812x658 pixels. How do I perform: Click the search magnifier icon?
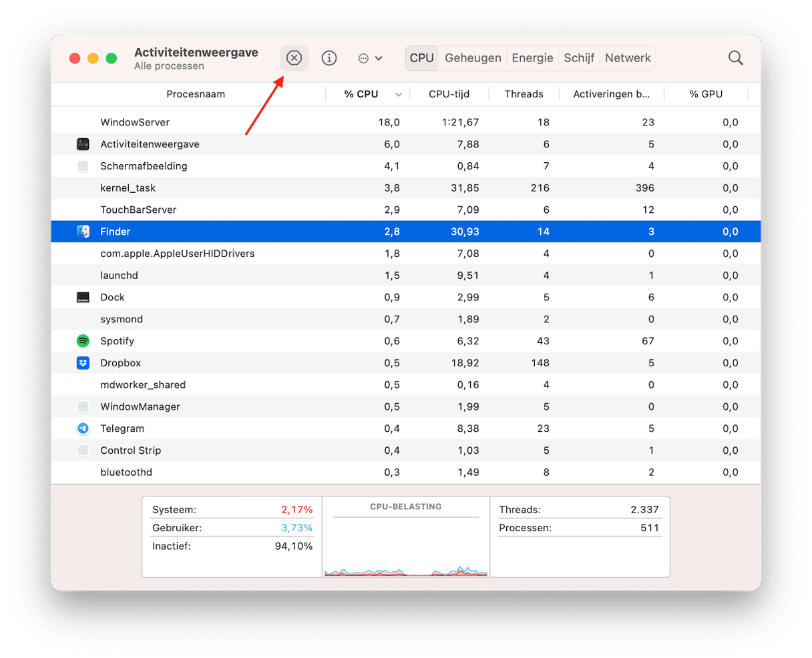(x=735, y=58)
